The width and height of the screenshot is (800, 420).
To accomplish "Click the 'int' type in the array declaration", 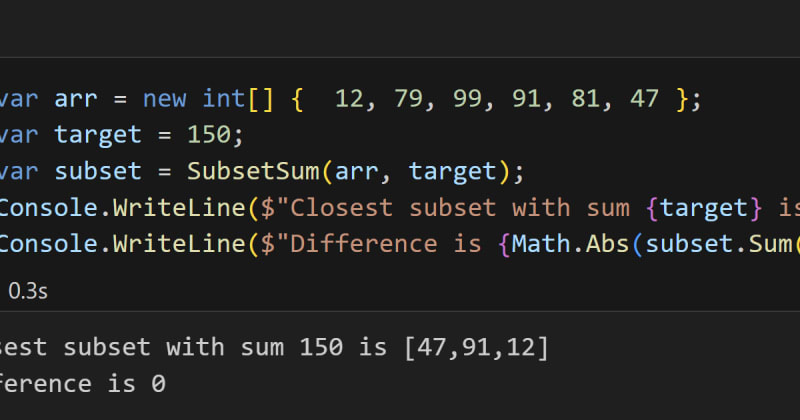I will click(x=223, y=98).
